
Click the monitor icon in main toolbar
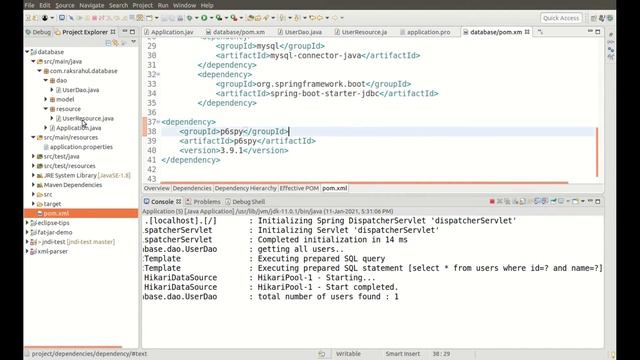[x=62, y=18]
